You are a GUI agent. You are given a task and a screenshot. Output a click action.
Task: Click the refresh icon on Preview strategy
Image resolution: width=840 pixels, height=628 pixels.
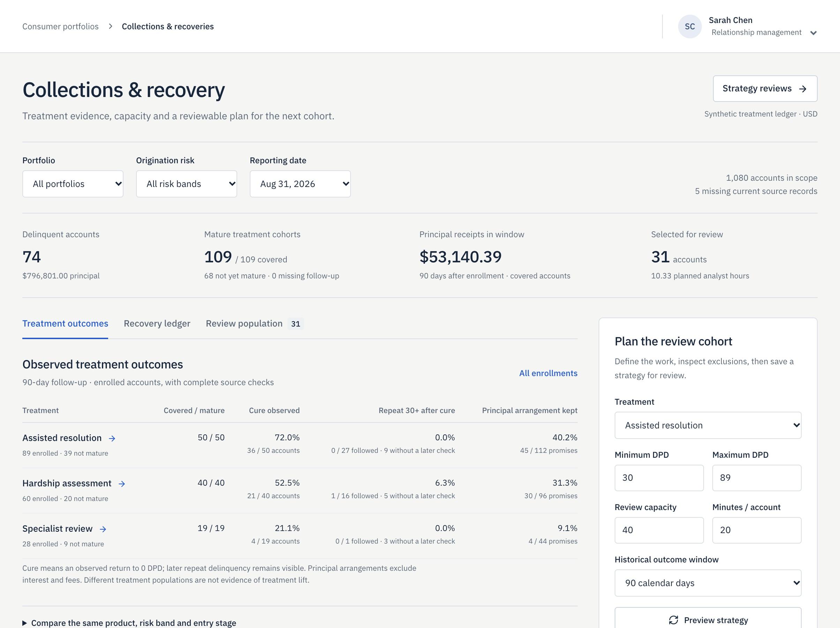click(x=673, y=620)
